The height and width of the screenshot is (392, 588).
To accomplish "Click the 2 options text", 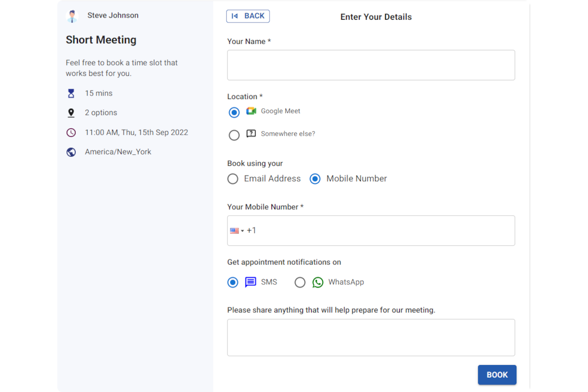I will [101, 113].
